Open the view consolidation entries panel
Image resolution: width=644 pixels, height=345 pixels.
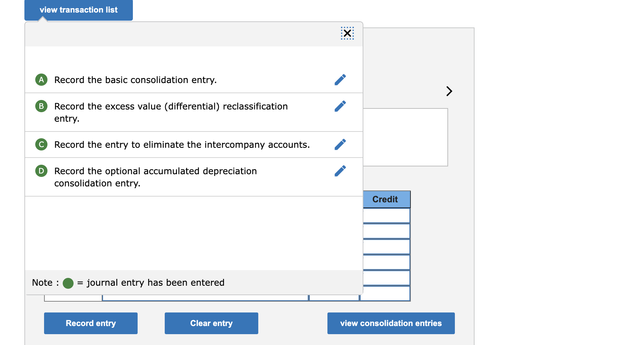pos(390,323)
